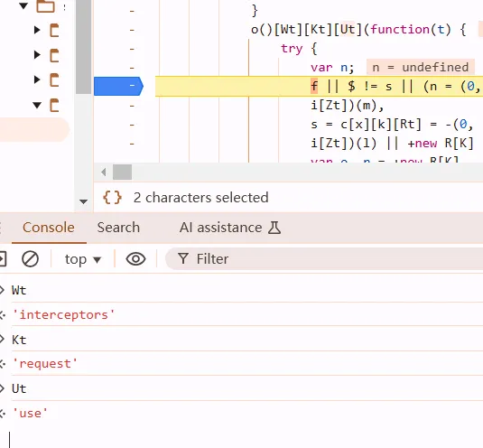
Task: Click the 'i[Zt])(m),' code line
Action: (x=348, y=106)
